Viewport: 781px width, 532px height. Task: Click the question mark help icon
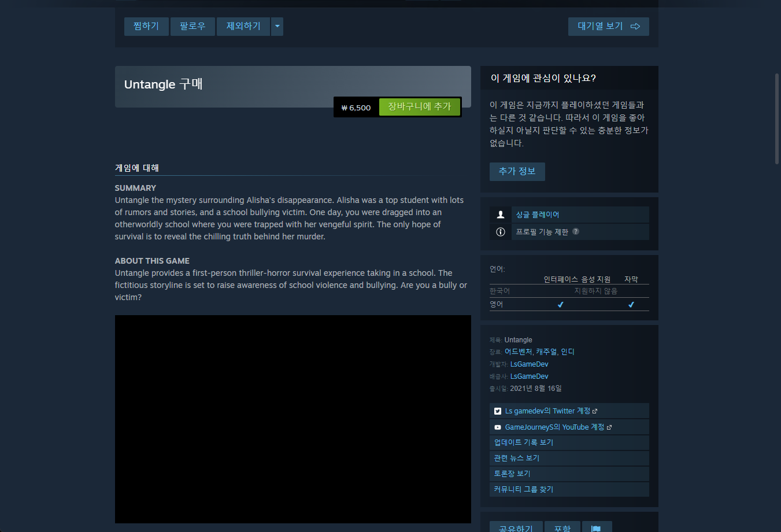pyautogui.click(x=576, y=231)
